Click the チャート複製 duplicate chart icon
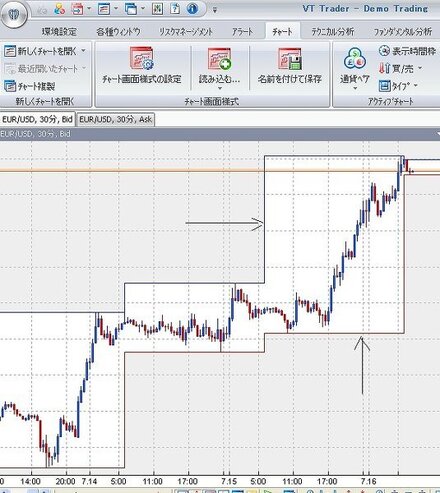This screenshot has height=493, width=440. [10, 86]
